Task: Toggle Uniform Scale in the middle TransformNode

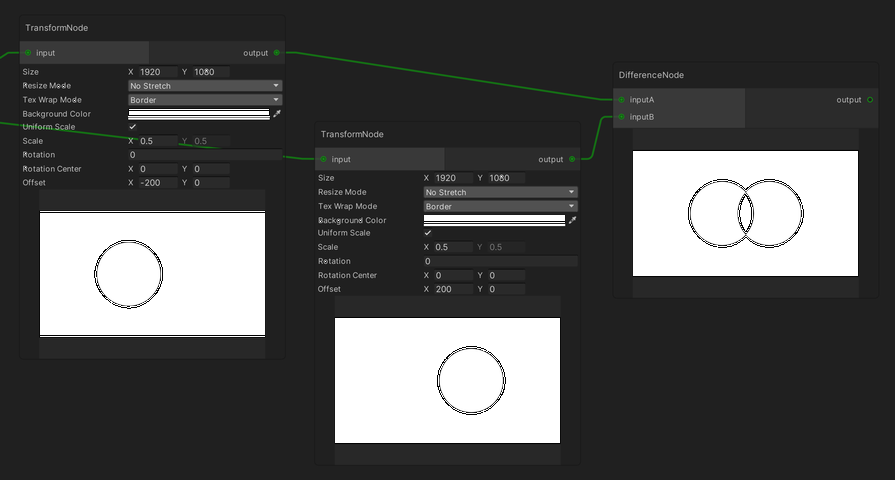Action: click(x=428, y=233)
